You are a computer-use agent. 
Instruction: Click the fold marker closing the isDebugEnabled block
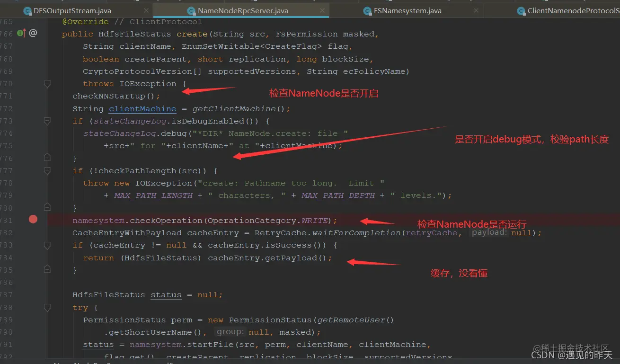coord(47,158)
